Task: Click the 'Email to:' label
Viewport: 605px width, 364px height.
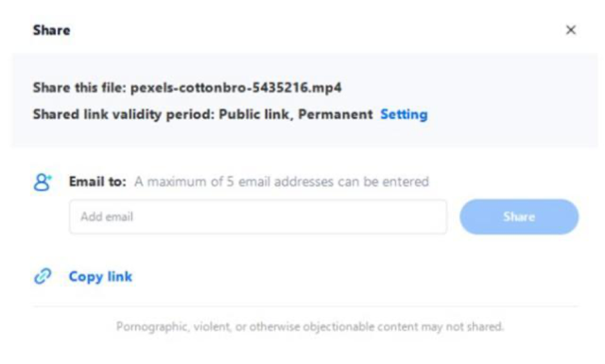Action: pos(97,182)
